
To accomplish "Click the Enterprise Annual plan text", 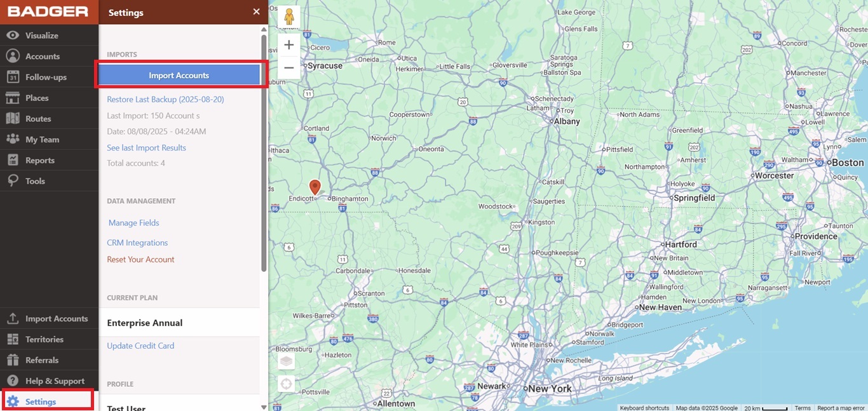I will coord(145,323).
